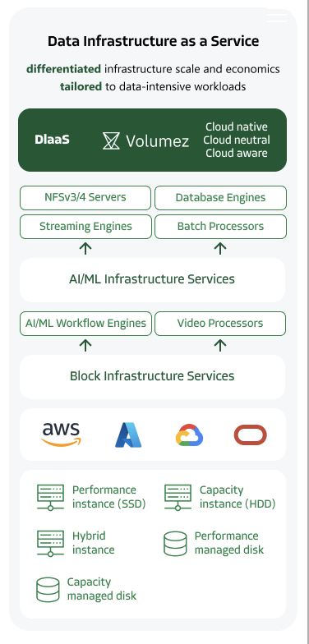
Task: Select the NFSv3/4 Servers box
Action: click(85, 197)
